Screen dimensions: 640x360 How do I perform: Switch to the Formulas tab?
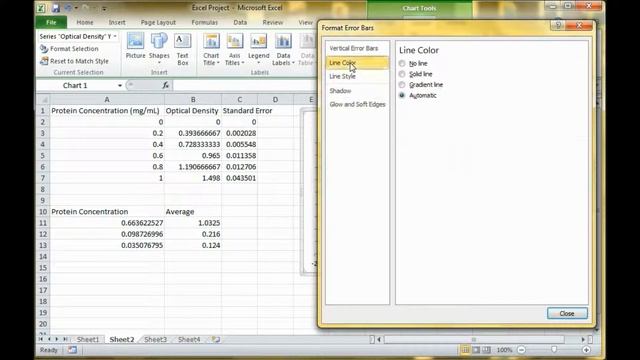click(204, 22)
